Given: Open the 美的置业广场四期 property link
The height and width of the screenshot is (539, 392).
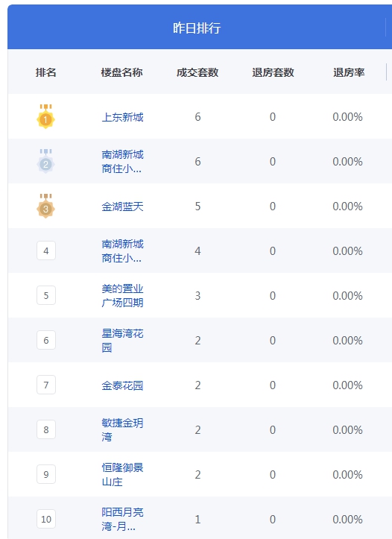Looking at the screenshot, I should point(122,296).
